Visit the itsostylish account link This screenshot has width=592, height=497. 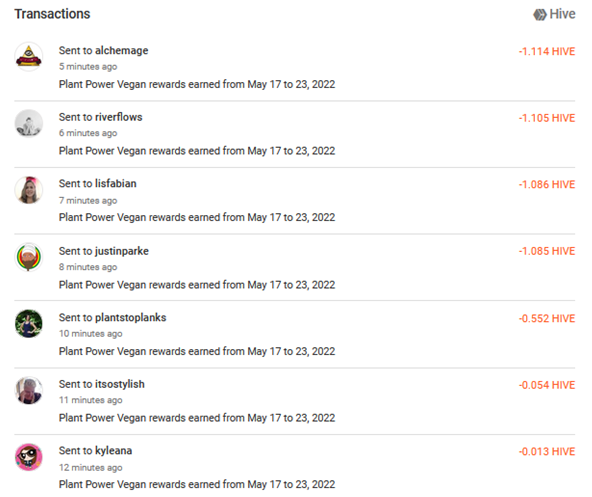[120, 384]
